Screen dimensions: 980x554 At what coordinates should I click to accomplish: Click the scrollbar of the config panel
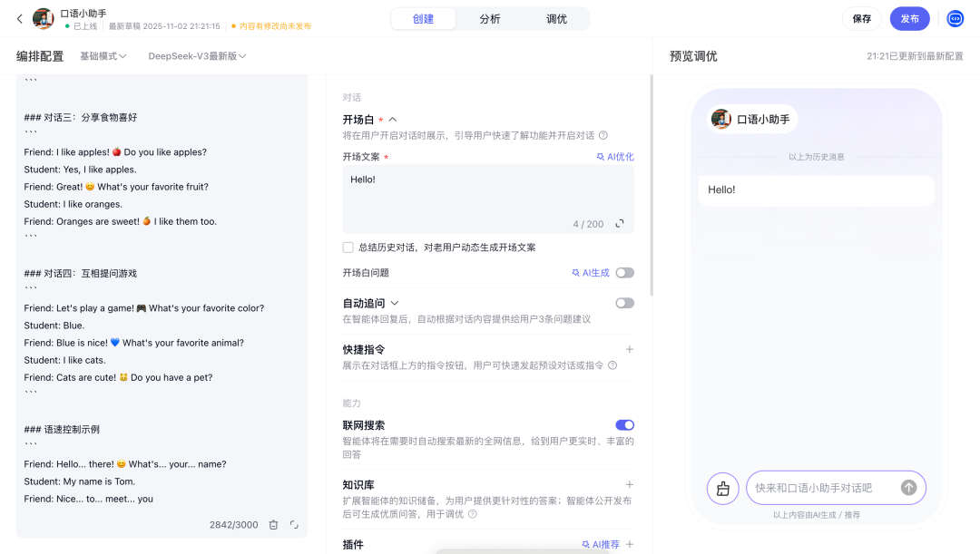[x=651, y=185]
